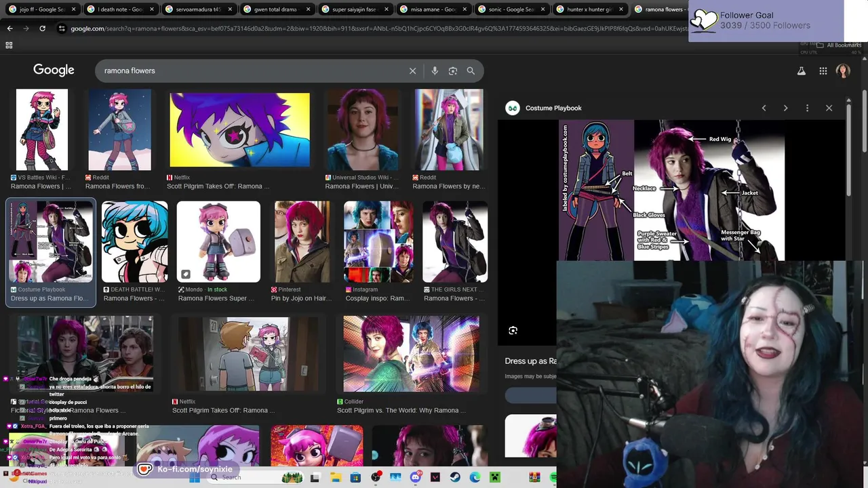This screenshot has height=488, width=868.
Task: Open the Windows Start menu
Action: [194, 477]
